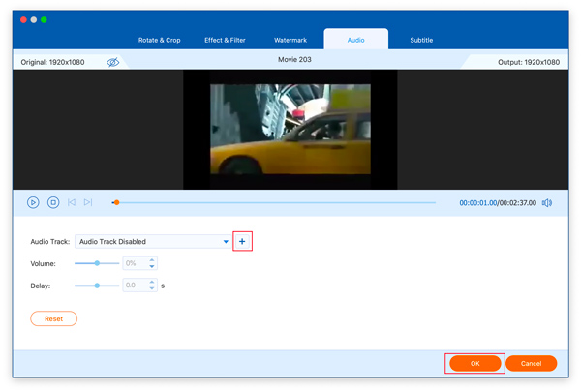Image resolution: width=581 pixels, height=392 pixels.
Task: Toggle the original preview eye icon
Action: pos(113,62)
